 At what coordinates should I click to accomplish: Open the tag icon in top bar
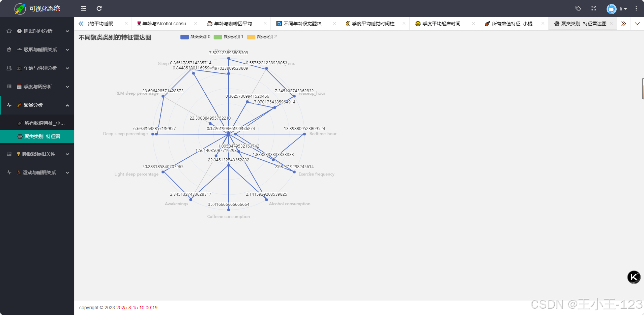tap(578, 8)
